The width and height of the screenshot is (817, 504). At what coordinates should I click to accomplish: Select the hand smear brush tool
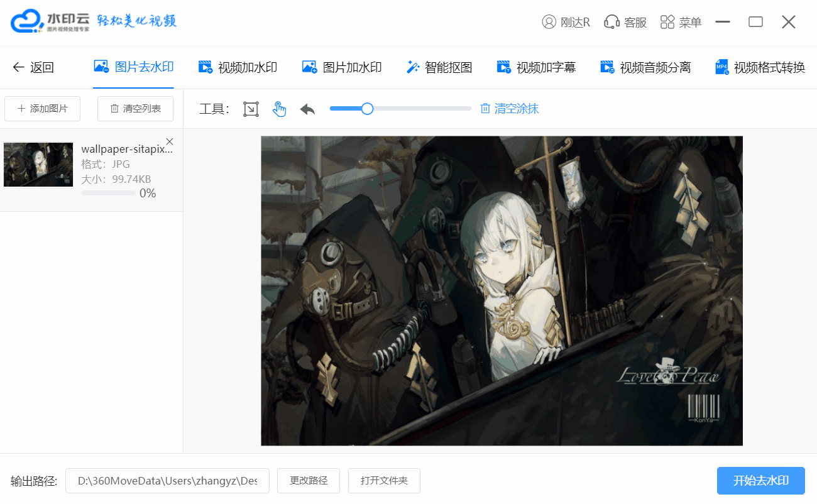point(279,109)
